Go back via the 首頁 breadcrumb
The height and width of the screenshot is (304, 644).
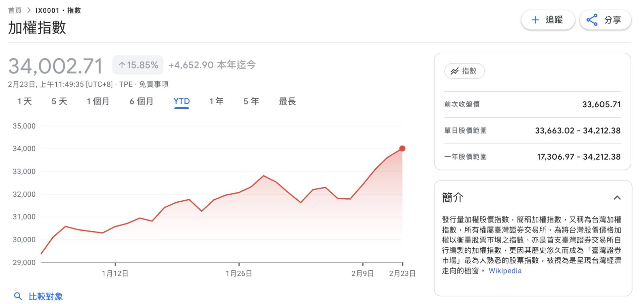pyautogui.click(x=15, y=10)
